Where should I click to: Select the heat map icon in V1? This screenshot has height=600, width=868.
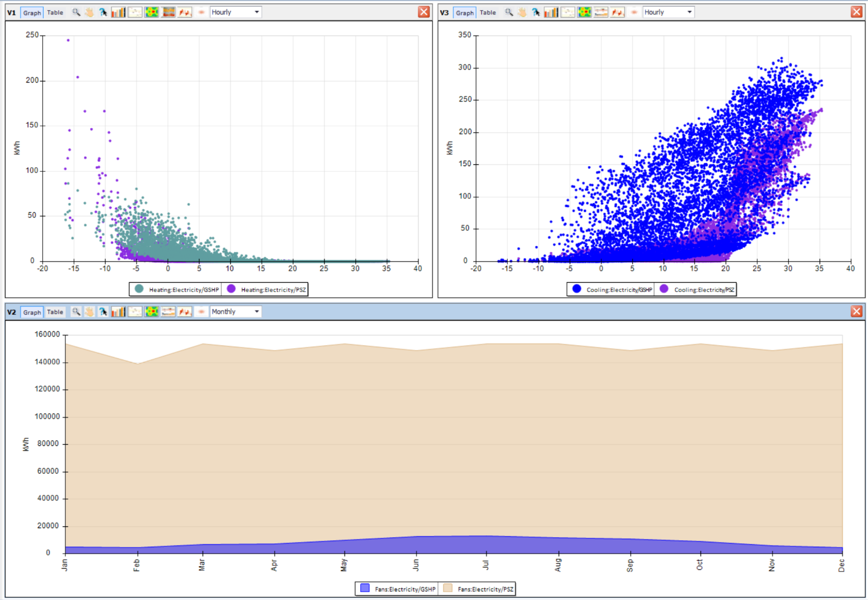(x=152, y=12)
